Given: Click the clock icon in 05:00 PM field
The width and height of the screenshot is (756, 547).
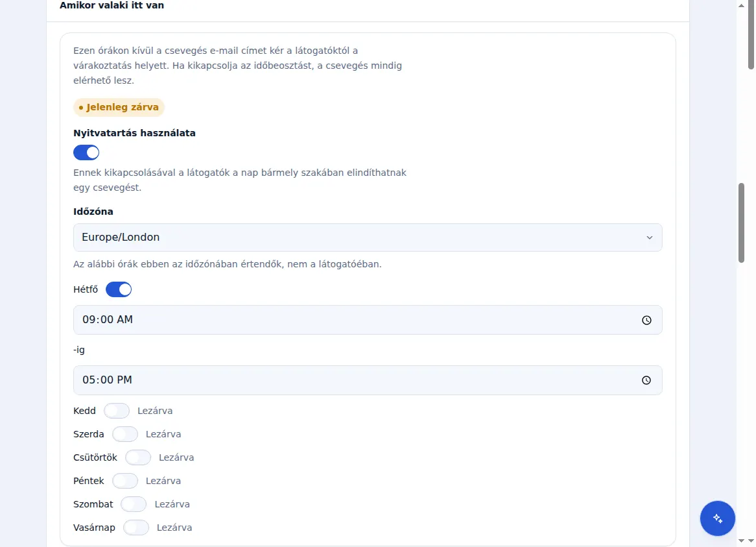Looking at the screenshot, I should [x=646, y=381].
